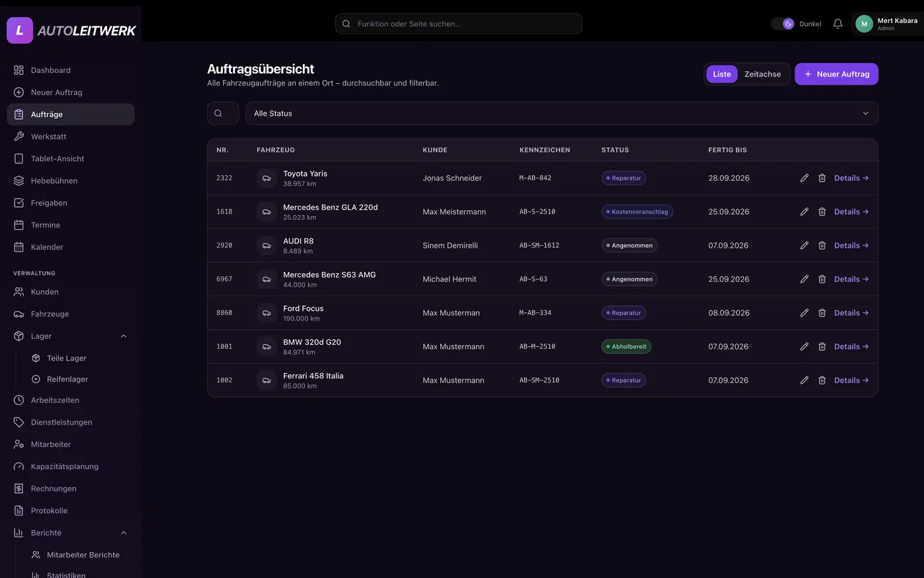This screenshot has width=924, height=578.
Task: Select the Liste view
Action: point(722,74)
